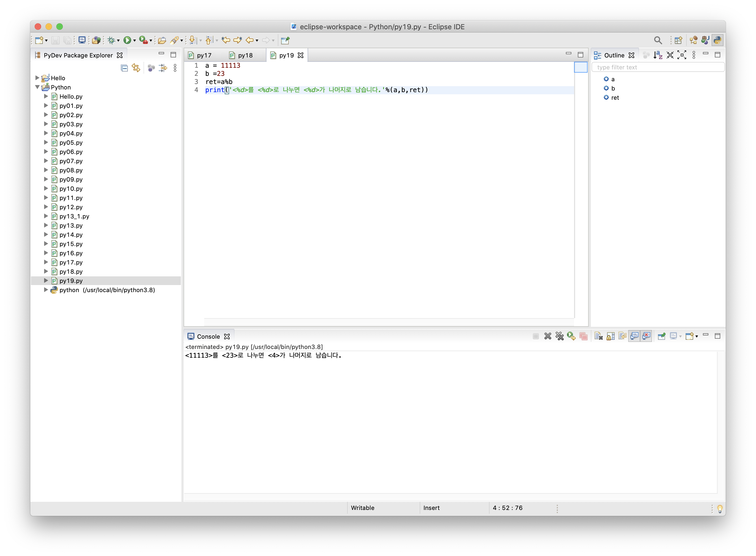The height and width of the screenshot is (556, 756).
Task: Open the Search magnifier in top right
Action: tap(658, 40)
